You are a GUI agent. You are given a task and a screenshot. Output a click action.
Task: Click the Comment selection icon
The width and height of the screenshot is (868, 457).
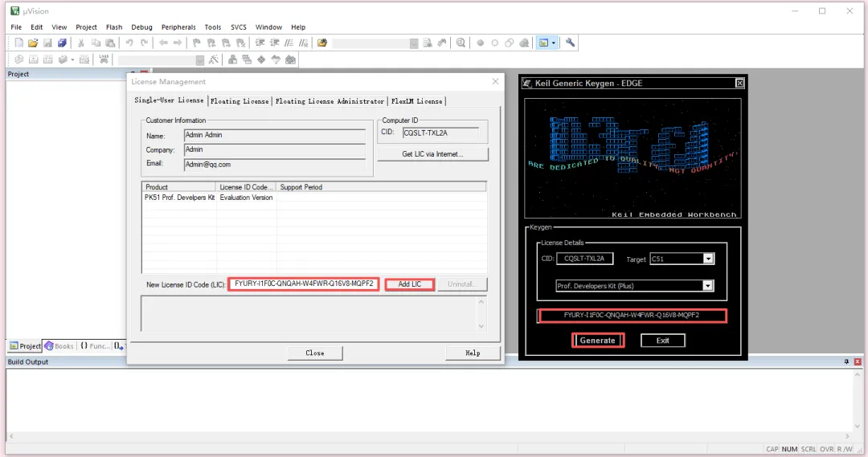coord(289,43)
